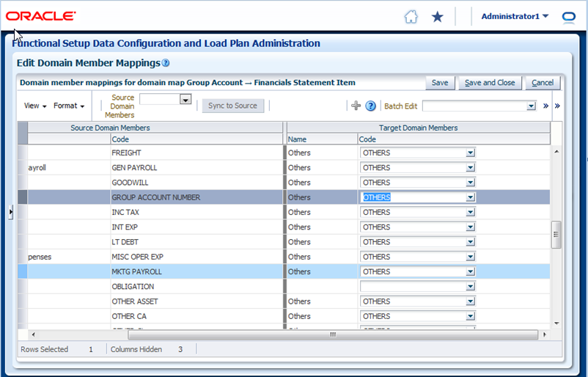Viewport: 588px width, 377px height.
Task: Select the GEN PAYROLL source code cell
Action: coord(196,168)
